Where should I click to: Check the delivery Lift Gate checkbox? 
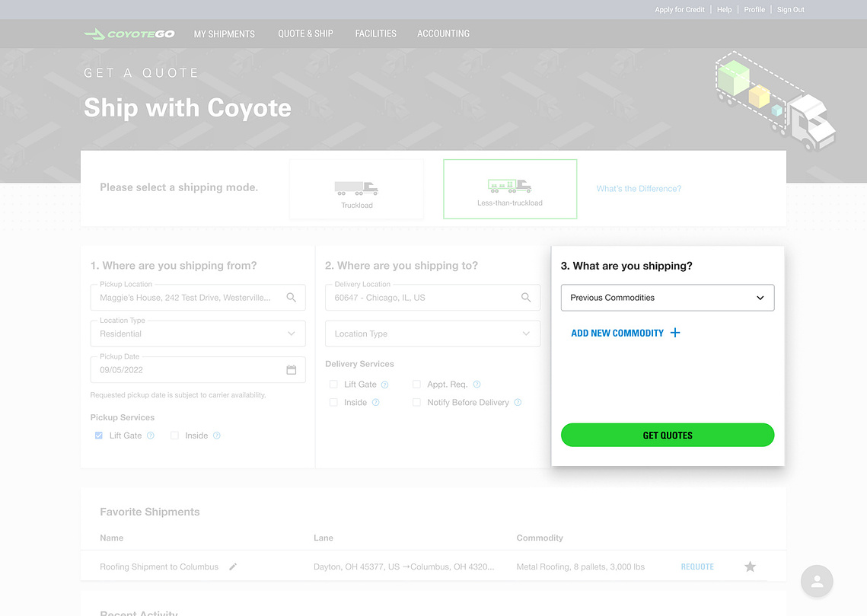coord(333,385)
